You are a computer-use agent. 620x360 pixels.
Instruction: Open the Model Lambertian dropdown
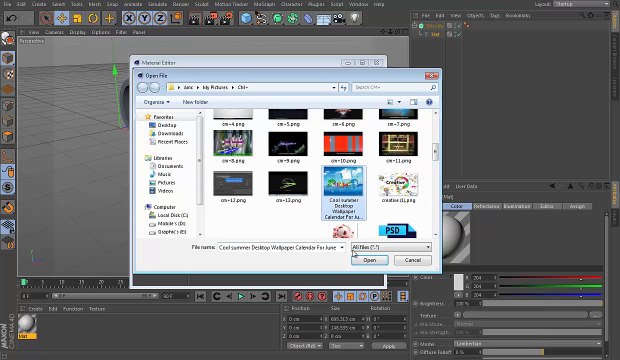coord(528,344)
